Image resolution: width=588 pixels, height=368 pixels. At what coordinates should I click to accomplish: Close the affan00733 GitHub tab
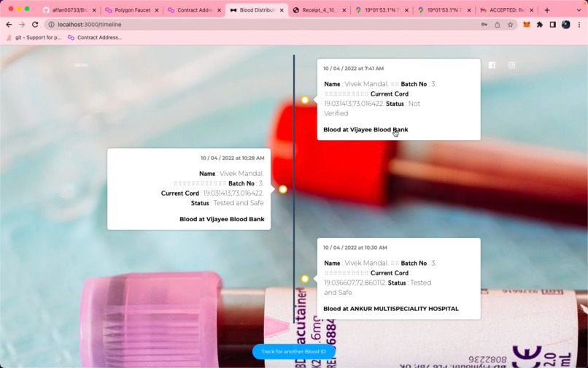[x=94, y=10]
